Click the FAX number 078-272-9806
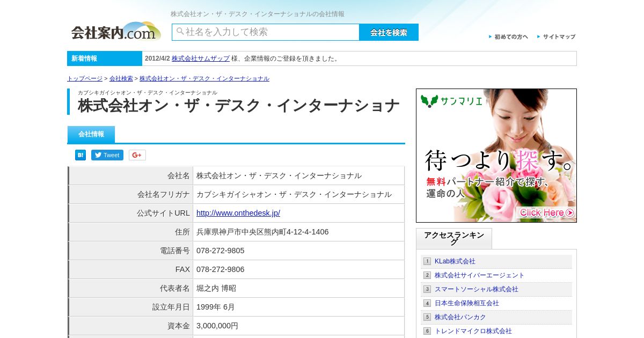 click(x=221, y=269)
